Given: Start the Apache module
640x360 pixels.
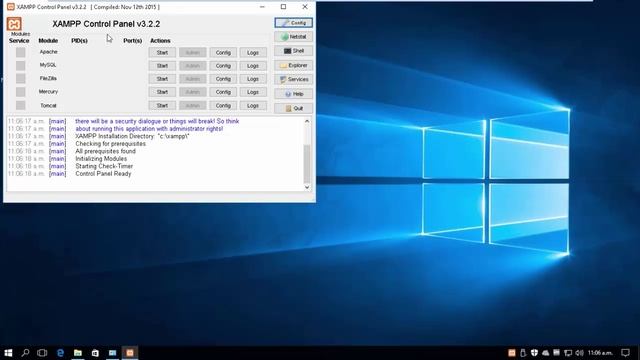Looking at the screenshot, I should pos(162,53).
